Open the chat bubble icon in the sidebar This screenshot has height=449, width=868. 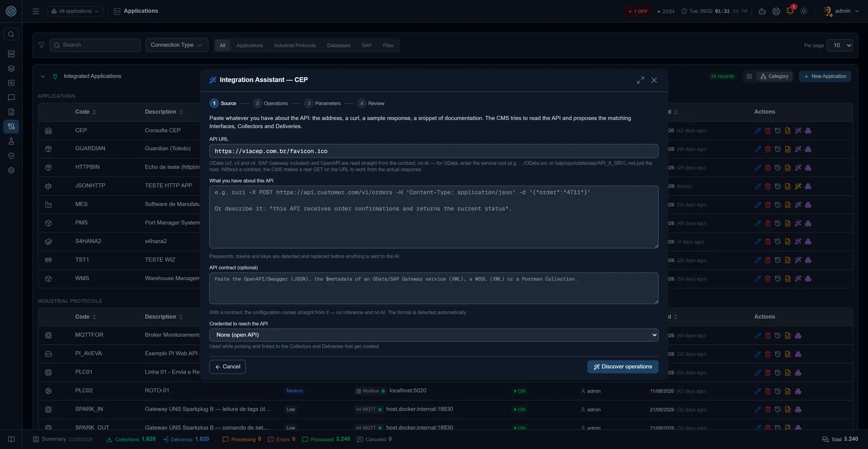(x=11, y=98)
